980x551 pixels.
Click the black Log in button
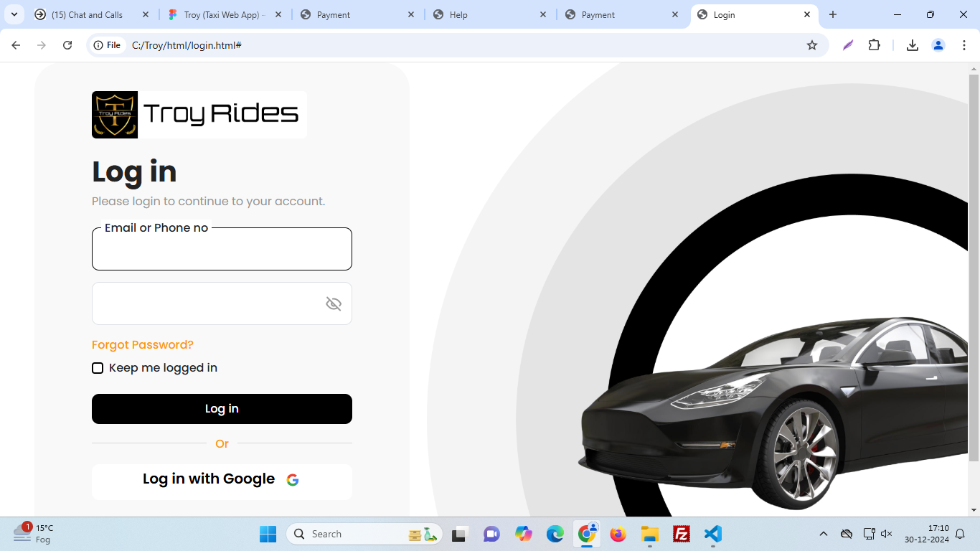tap(222, 409)
